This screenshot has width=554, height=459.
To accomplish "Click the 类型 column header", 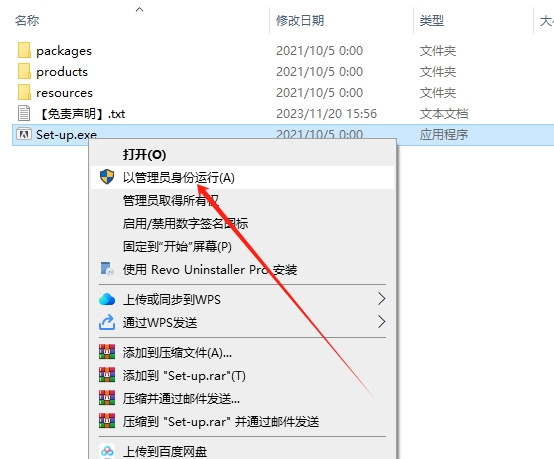I will [432, 20].
